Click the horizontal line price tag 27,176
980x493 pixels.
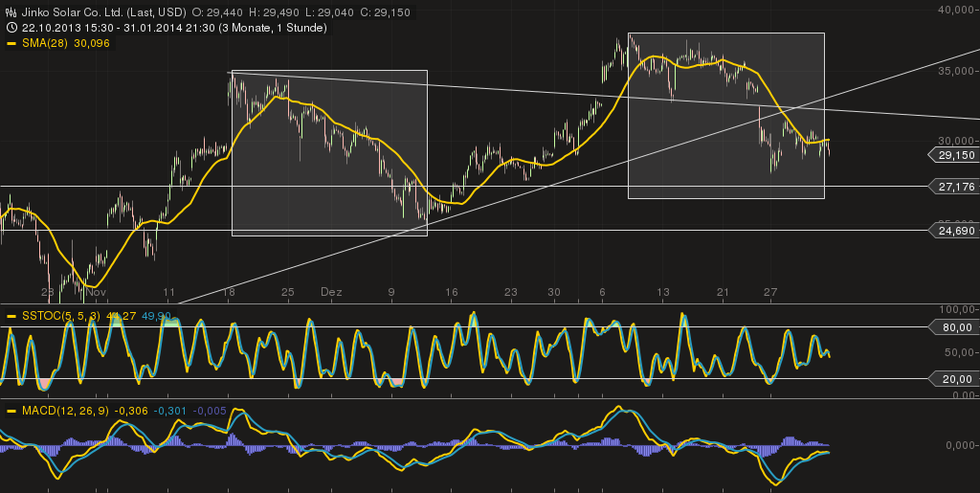point(954,187)
